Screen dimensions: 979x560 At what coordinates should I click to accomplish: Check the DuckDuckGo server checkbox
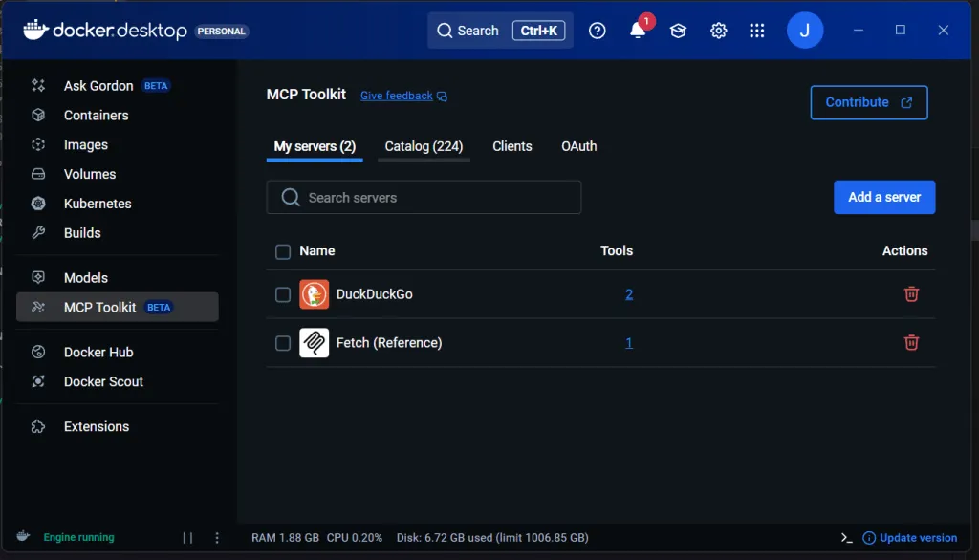click(283, 294)
